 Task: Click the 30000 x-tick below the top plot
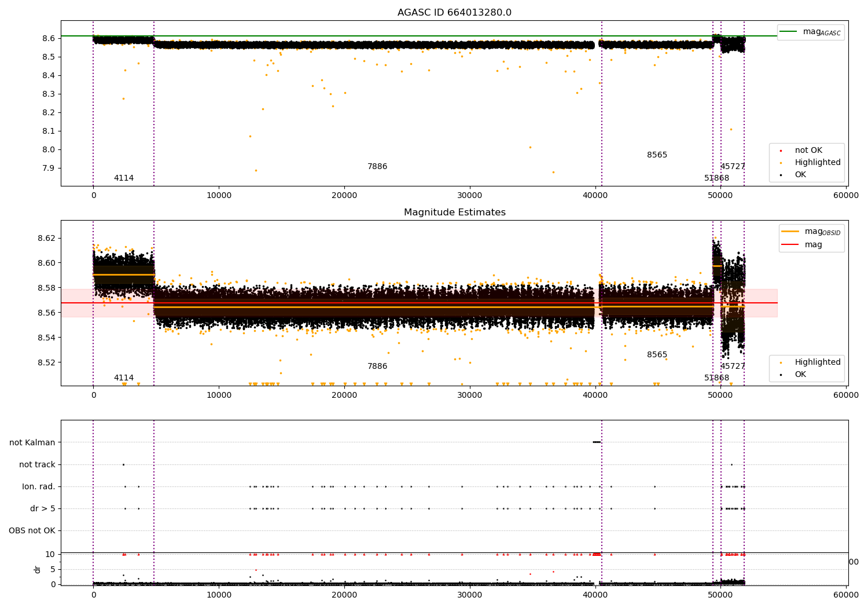click(469, 195)
